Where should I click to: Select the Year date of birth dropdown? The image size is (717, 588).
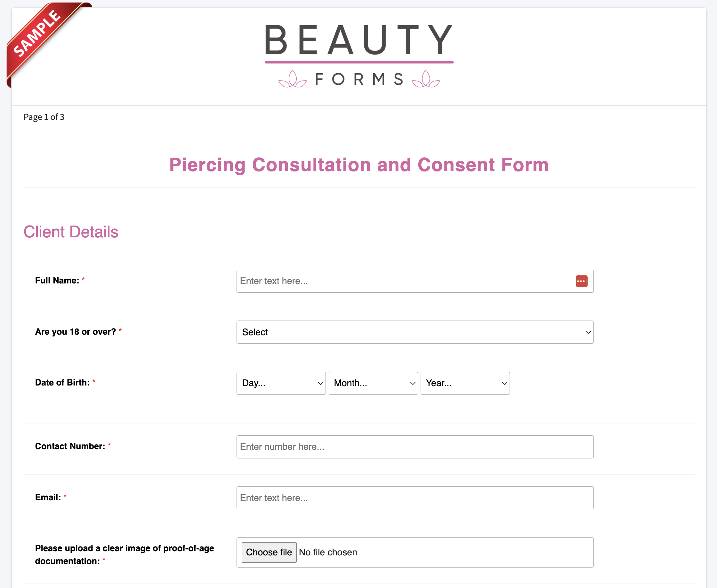click(464, 383)
